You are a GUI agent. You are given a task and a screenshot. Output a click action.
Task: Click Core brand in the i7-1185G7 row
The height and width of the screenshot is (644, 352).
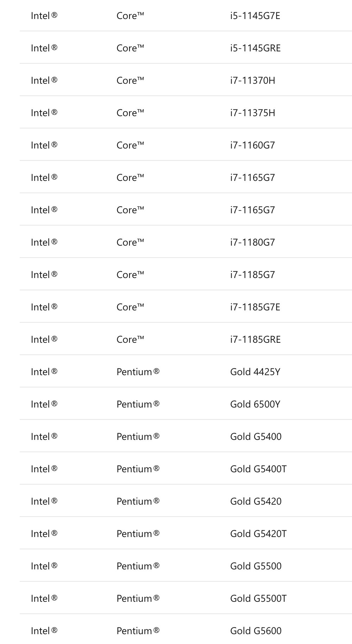pyautogui.click(x=130, y=275)
